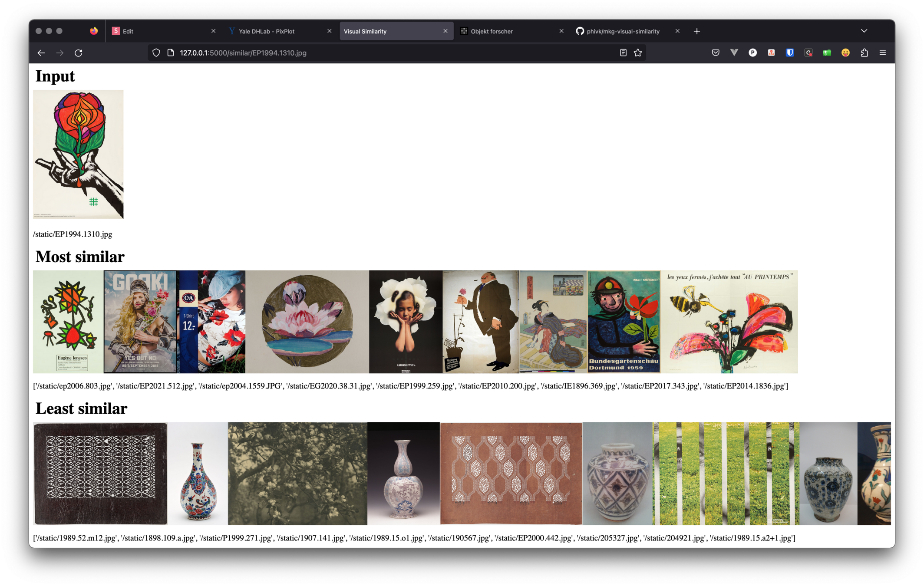Click the input rose poster image
The image size is (924, 586).
click(78, 154)
